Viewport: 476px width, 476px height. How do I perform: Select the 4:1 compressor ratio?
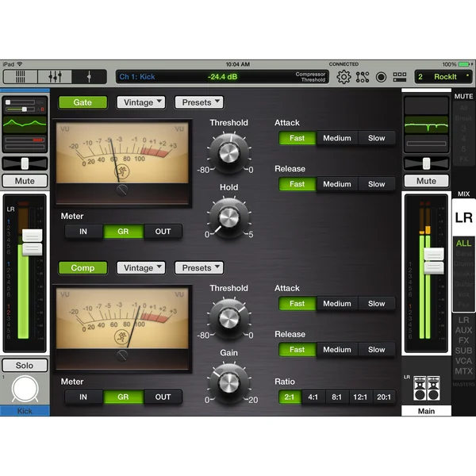coord(313,397)
